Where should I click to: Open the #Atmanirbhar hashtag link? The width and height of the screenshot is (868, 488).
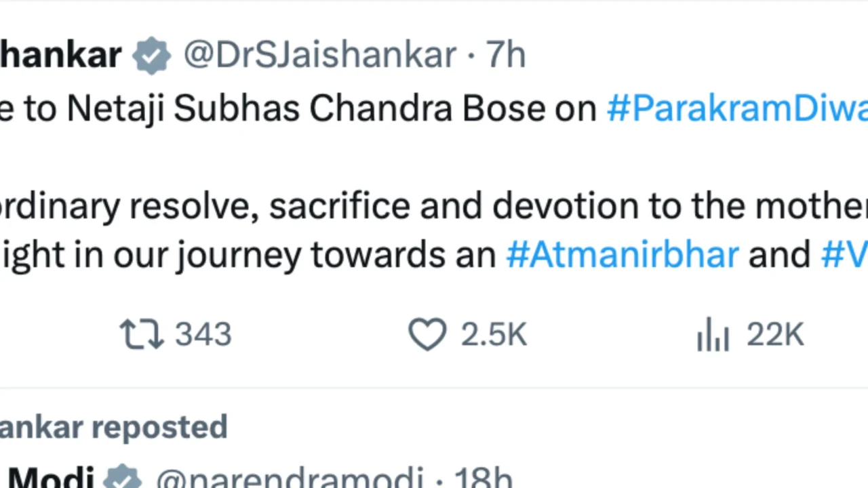[622, 255]
